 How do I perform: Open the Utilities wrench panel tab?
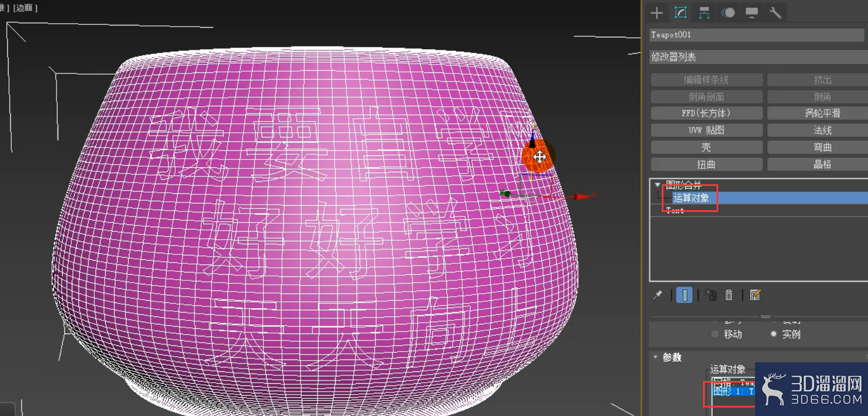click(775, 13)
